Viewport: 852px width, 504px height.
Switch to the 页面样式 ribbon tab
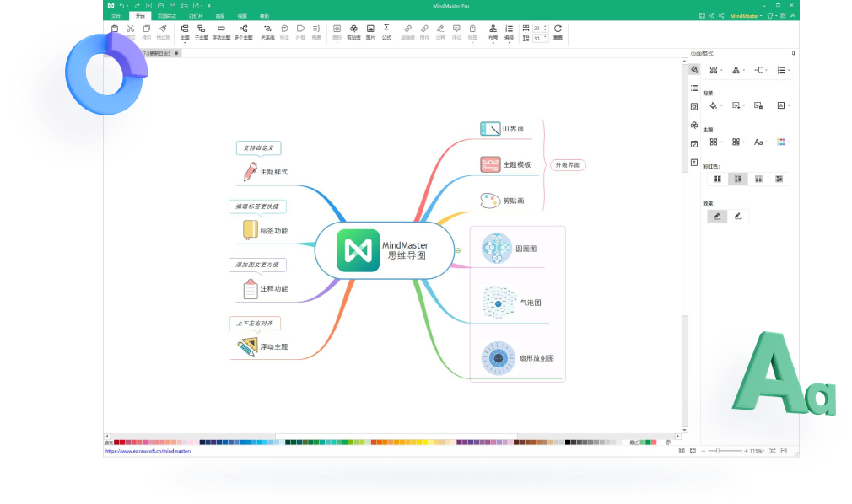168,16
